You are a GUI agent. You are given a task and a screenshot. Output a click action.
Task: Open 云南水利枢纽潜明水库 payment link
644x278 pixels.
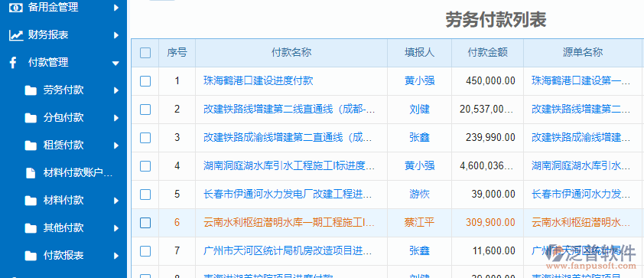289,223
